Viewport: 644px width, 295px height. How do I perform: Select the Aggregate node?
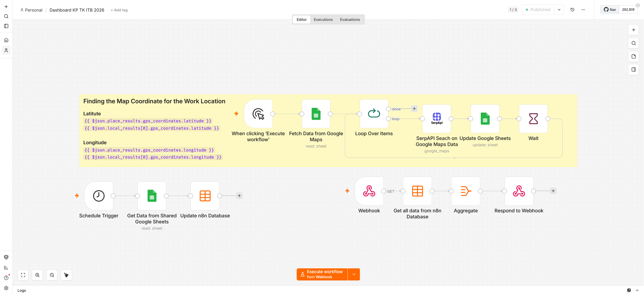coord(466,191)
